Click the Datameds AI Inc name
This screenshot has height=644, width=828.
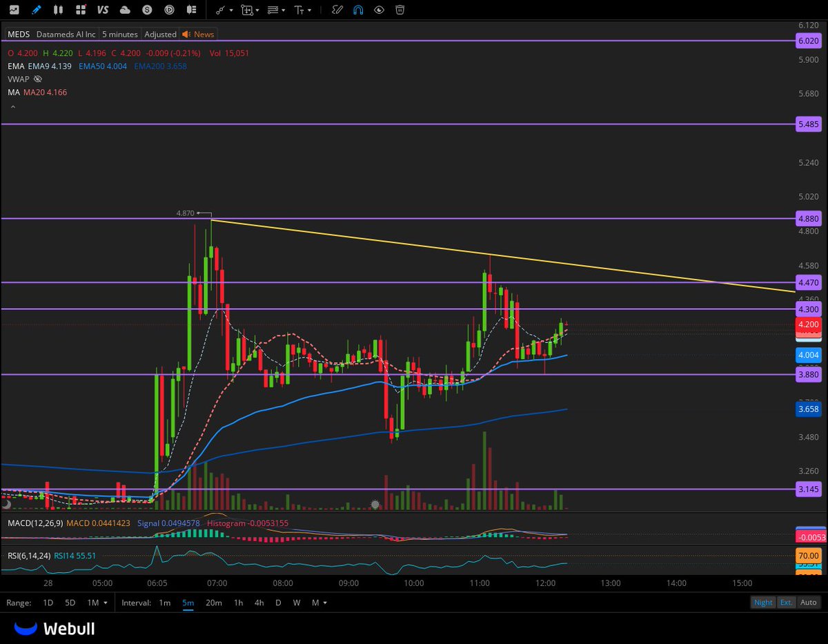pyautogui.click(x=66, y=34)
